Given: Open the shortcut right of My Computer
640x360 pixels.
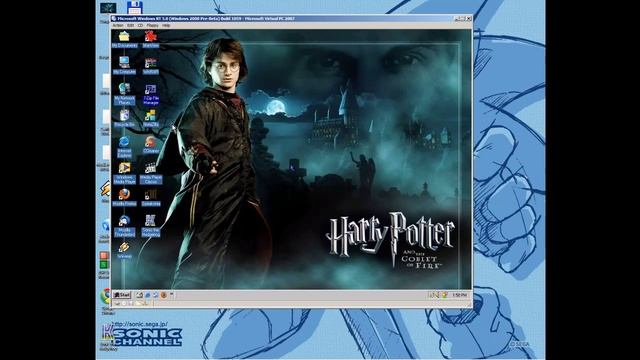Looking at the screenshot, I should tap(151, 66).
